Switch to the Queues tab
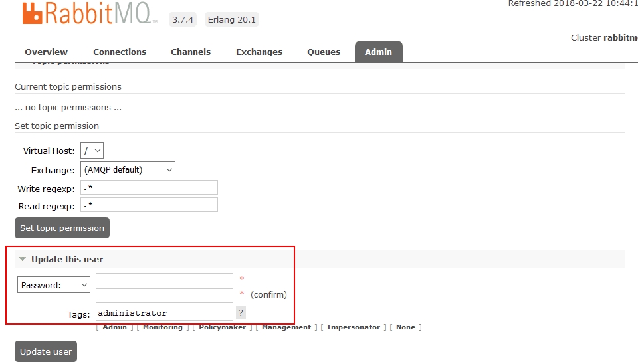 324,52
